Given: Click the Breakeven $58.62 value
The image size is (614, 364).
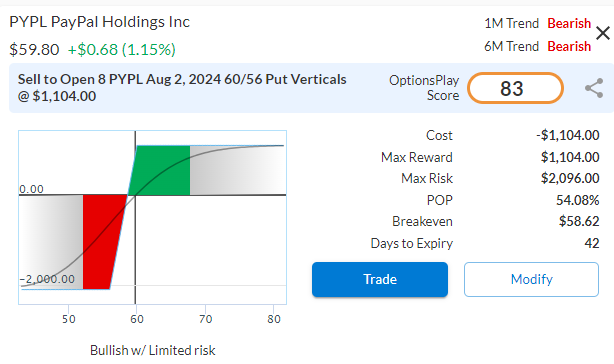Looking at the screenshot, I should pos(579,222).
